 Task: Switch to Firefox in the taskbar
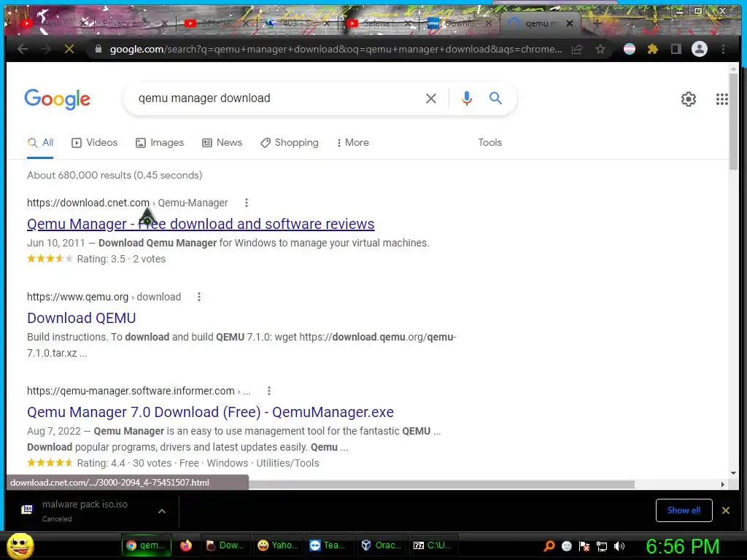point(186,545)
